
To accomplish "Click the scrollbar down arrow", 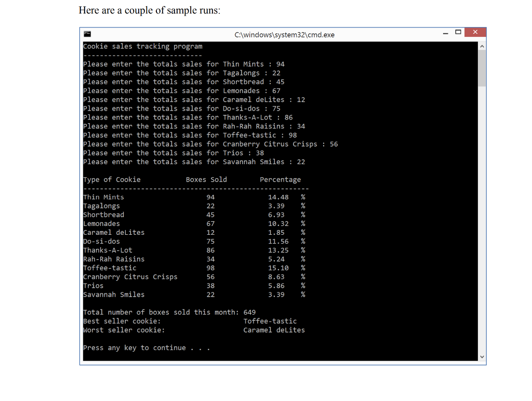I will (x=482, y=357).
